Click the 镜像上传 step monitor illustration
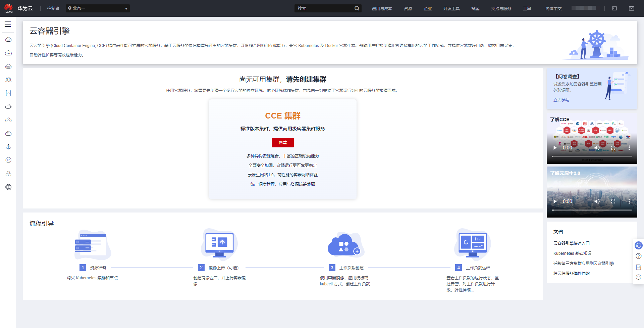Viewport: 644px width, 328px height. click(x=219, y=245)
